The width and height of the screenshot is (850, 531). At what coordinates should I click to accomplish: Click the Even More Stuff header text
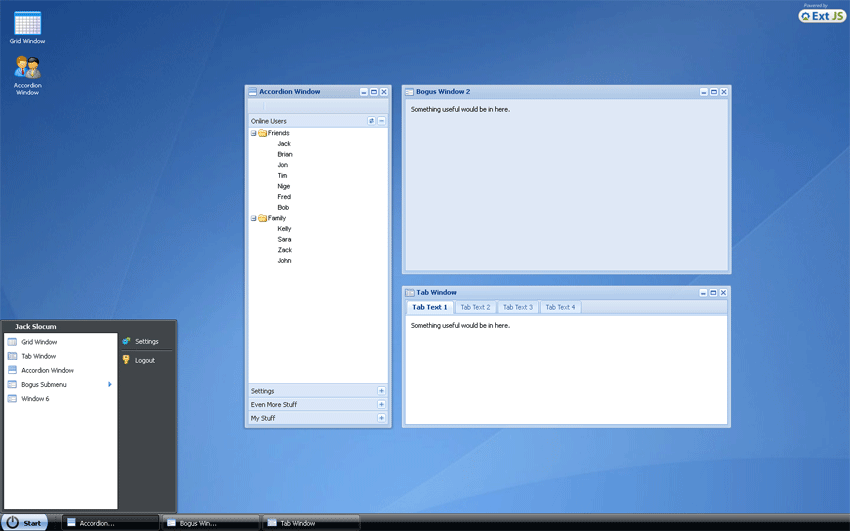(x=274, y=404)
